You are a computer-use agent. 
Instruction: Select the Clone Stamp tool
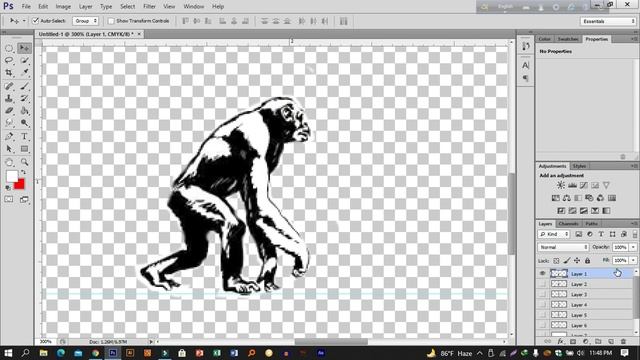[9, 98]
